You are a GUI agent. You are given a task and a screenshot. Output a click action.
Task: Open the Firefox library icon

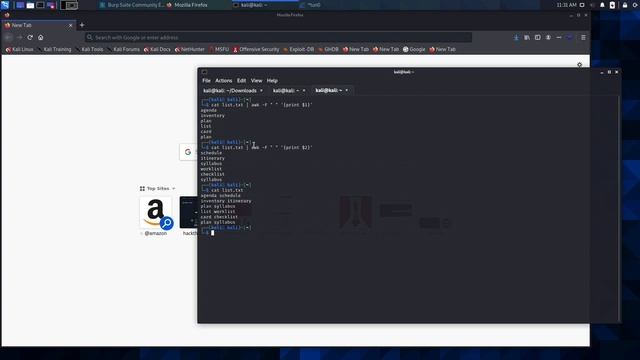pos(527,37)
